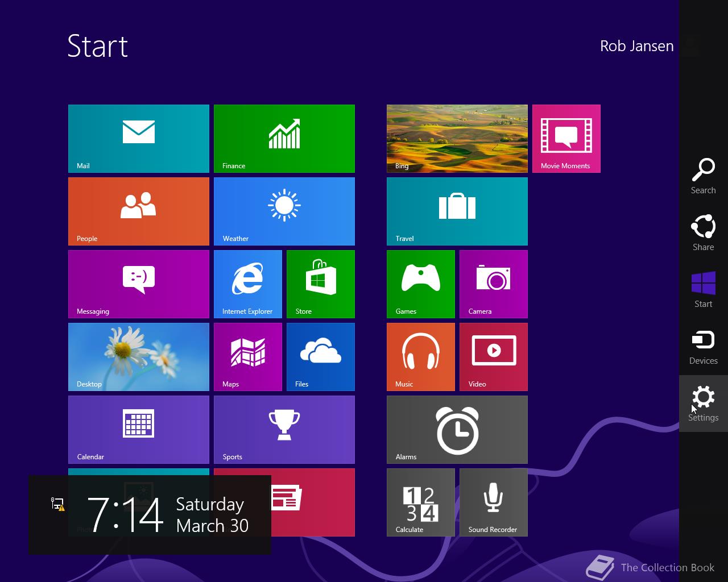
Task: Open the Alarms clock tile
Action: 457,430
